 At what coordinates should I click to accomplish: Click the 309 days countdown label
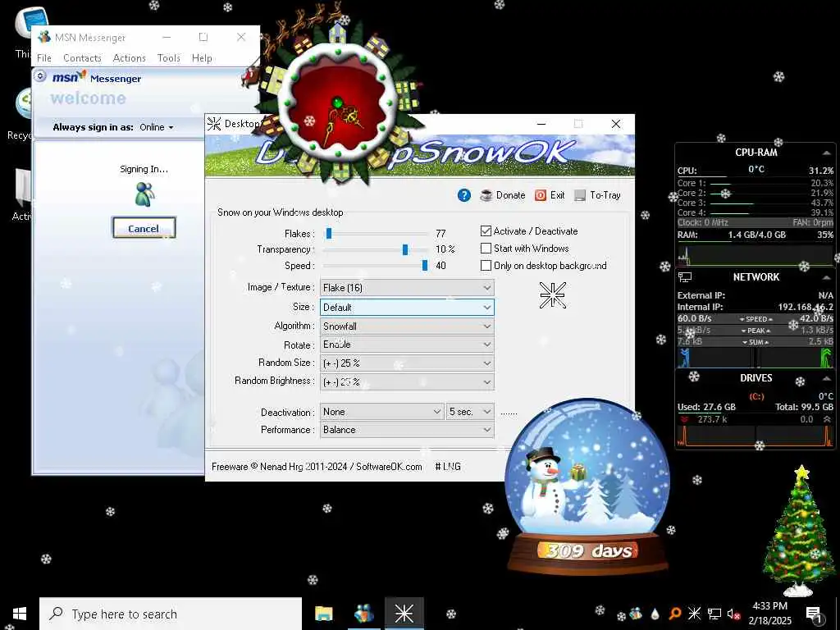point(589,550)
